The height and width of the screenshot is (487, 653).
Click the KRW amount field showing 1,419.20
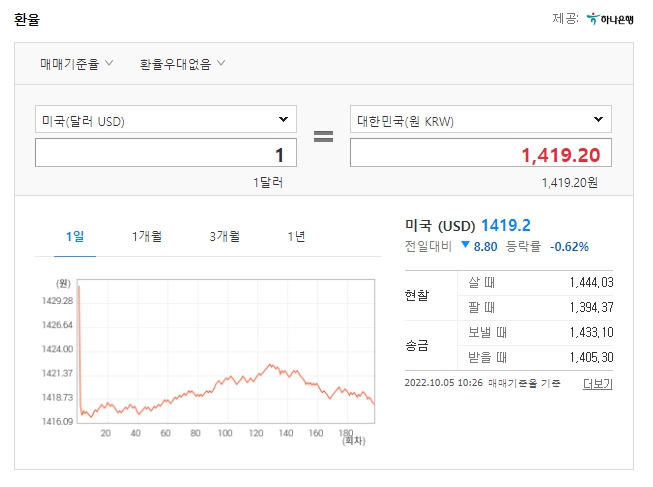pyautogui.click(x=481, y=153)
